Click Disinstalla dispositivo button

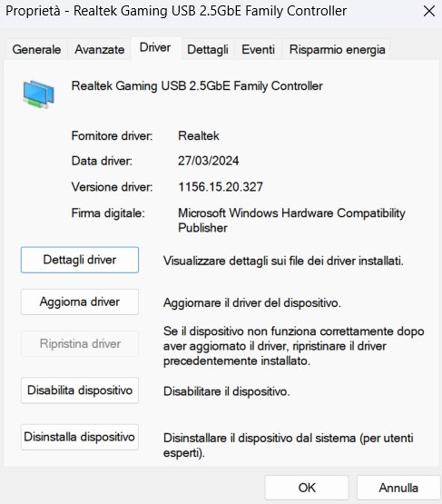point(80,437)
